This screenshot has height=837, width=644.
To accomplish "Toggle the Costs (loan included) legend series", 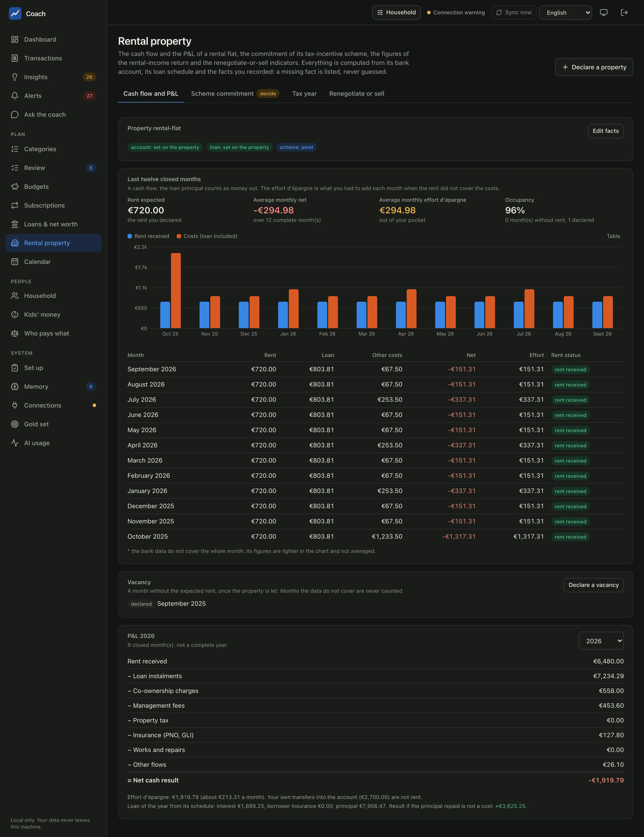I will click(207, 236).
